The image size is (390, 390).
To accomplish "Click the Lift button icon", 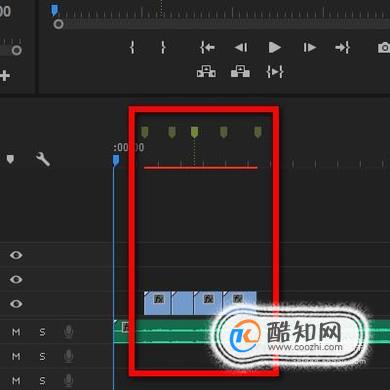I will [206, 71].
